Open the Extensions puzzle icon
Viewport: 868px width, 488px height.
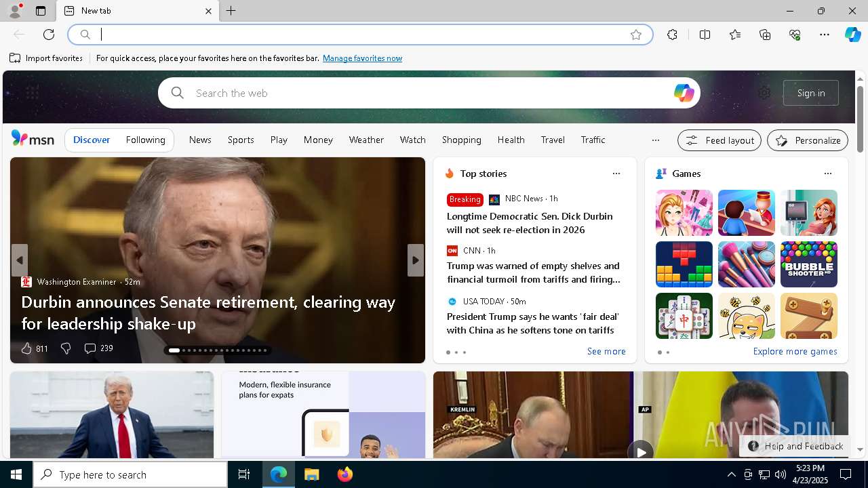tap(672, 35)
